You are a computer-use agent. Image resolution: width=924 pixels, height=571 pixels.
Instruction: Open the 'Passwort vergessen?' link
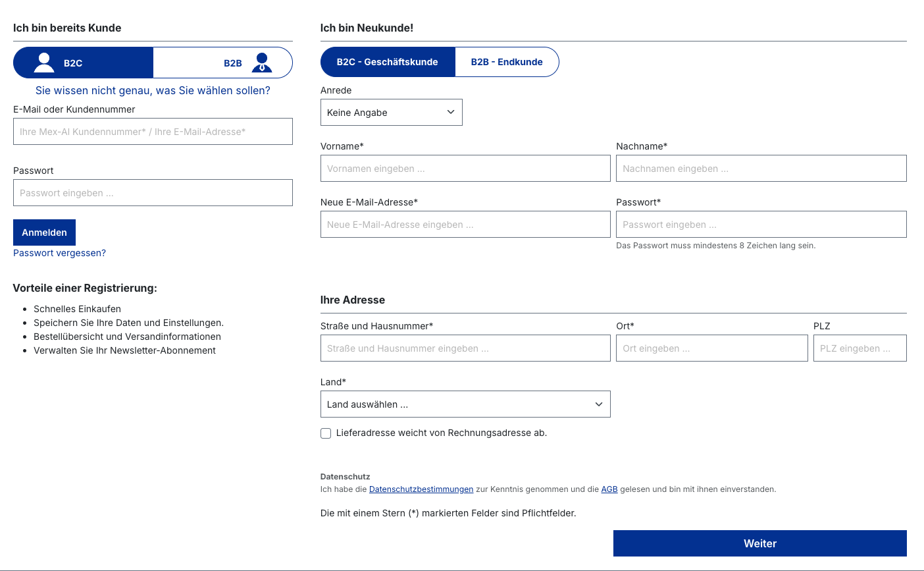(x=59, y=253)
